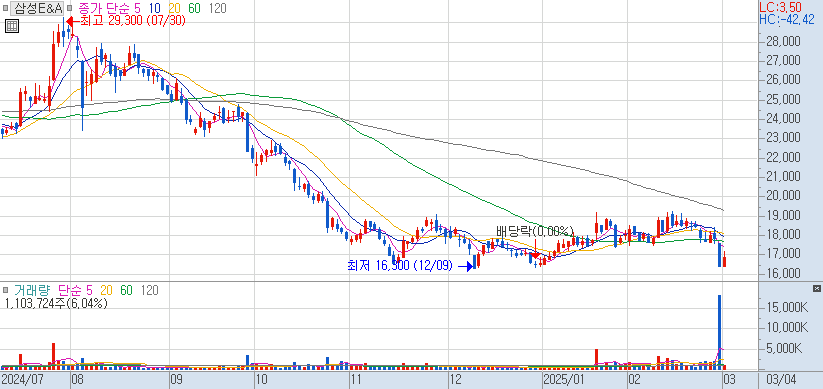823x389 pixels.
Task: Select the orange 20-day price MA label
Action: click(x=174, y=8)
